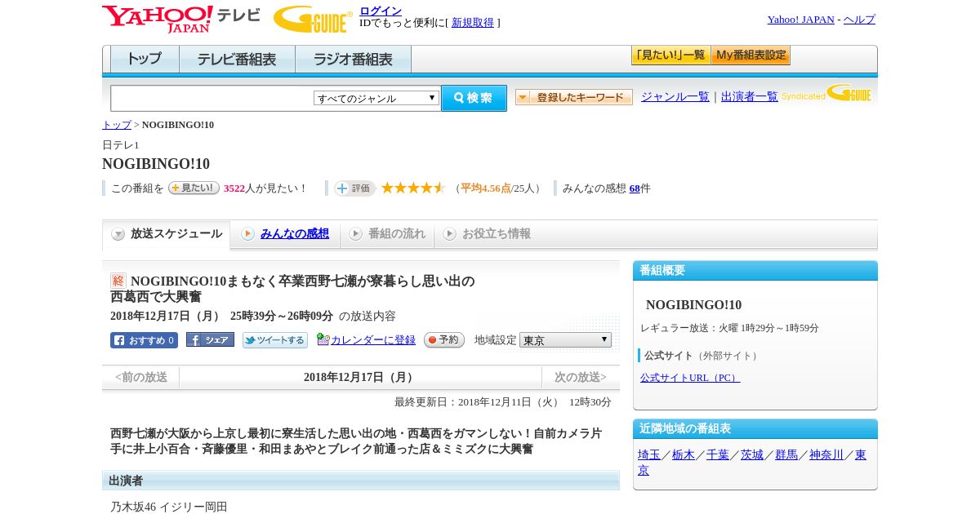Image resolution: width=980 pixels, height=514 pixels.
Task: Click the Syndicated G-GUIDE logo
Action: (x=826, y=94)
